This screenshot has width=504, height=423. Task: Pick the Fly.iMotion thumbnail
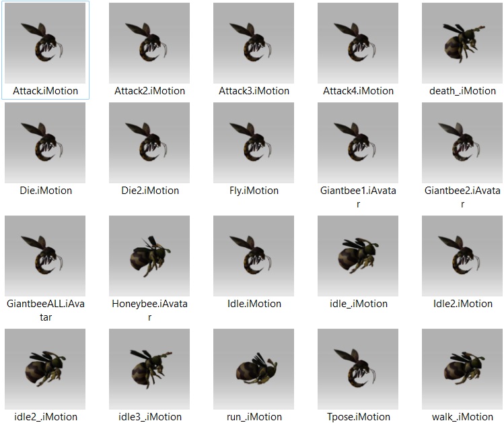click(254, 143)
